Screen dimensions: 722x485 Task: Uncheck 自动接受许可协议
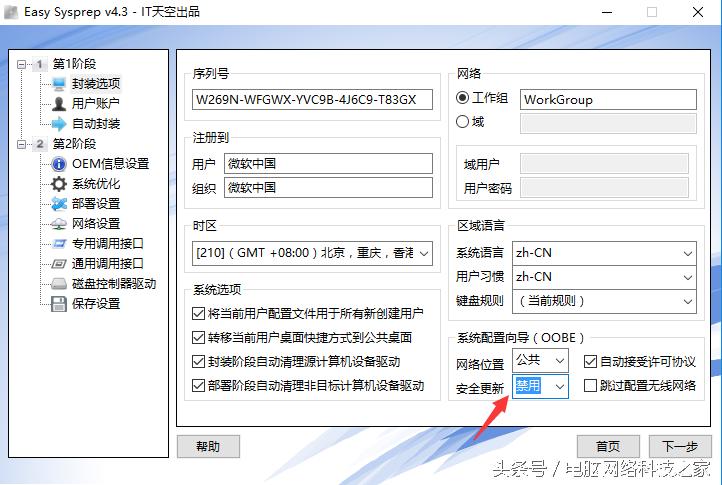tap(590, 362)
